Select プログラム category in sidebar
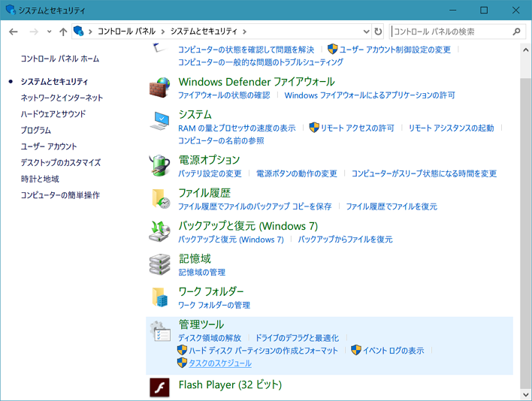Viewport: 532px width, 401px height. pos(35,130)
